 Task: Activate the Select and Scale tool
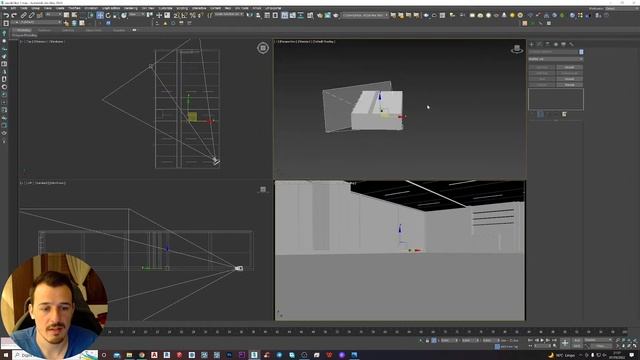click(116, 15)
